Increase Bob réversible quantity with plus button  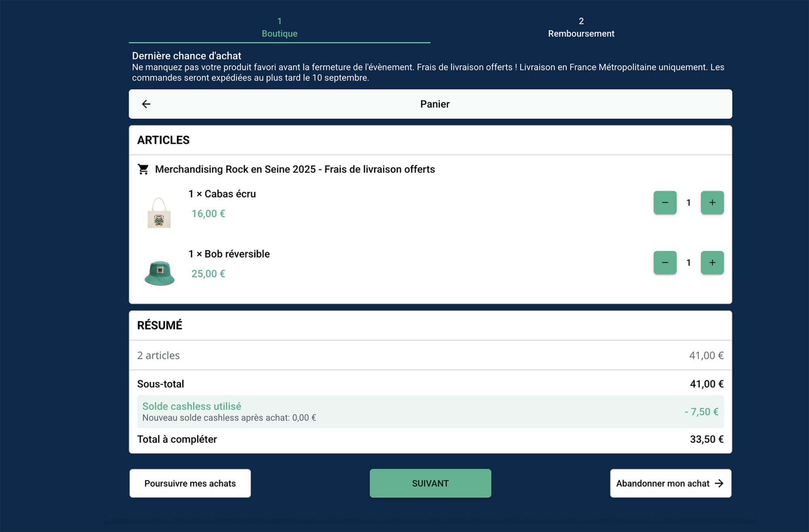pos(712,263)
